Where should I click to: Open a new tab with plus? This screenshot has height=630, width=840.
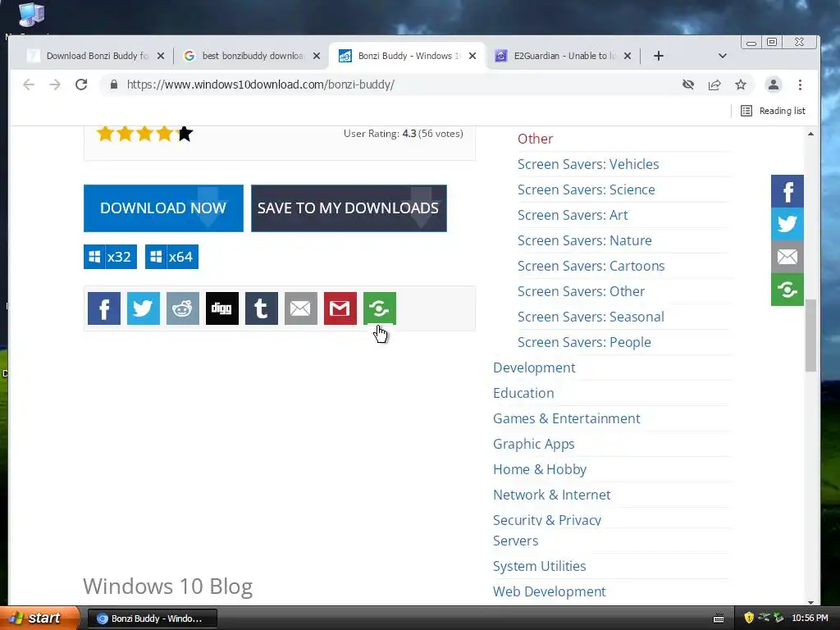[659, 56]
